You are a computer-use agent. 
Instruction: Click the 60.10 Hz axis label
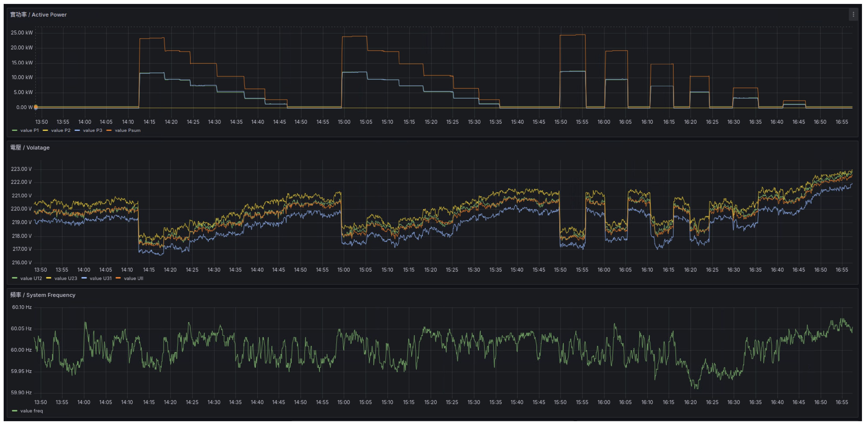click(x=22, y=307)
